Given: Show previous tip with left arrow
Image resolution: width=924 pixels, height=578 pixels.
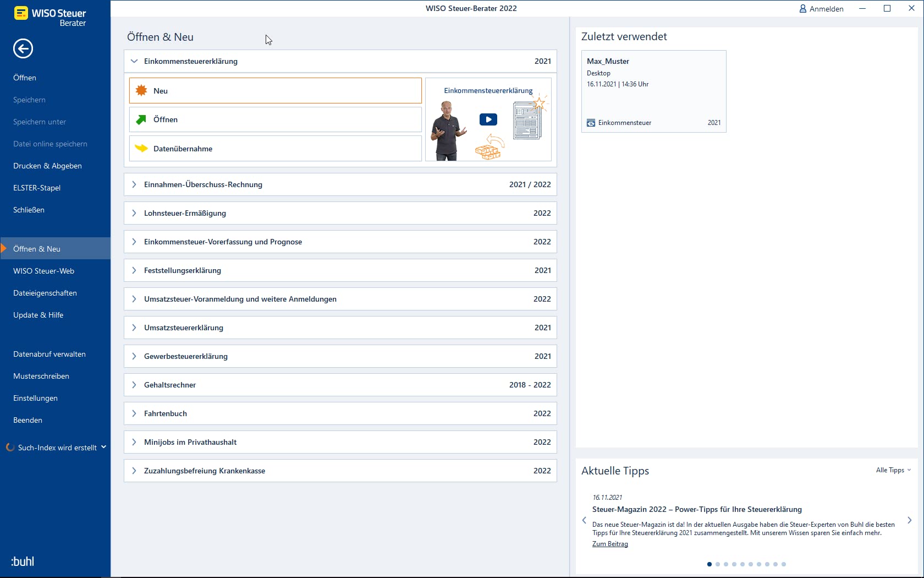Looking at the screenshot, I should (584, 520).
